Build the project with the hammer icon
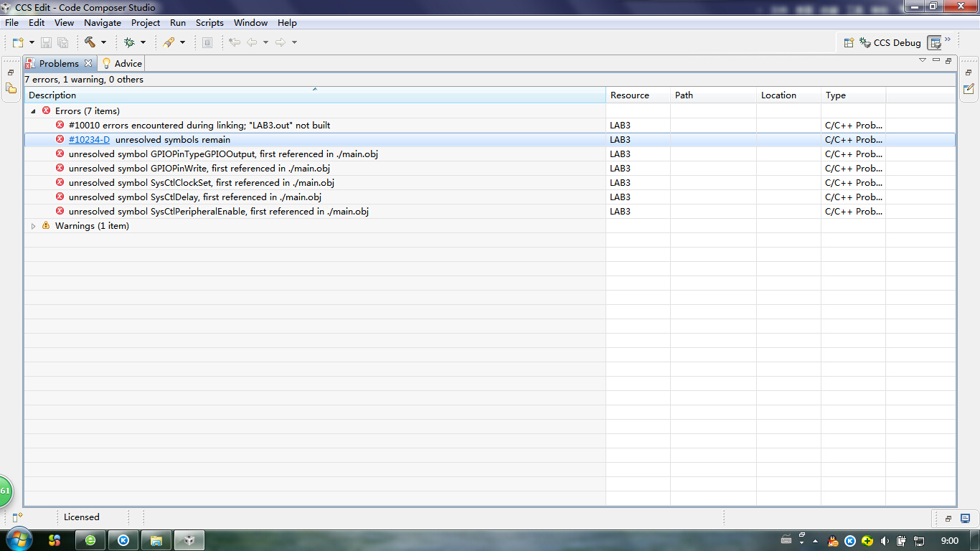 (x=90, y=42)
